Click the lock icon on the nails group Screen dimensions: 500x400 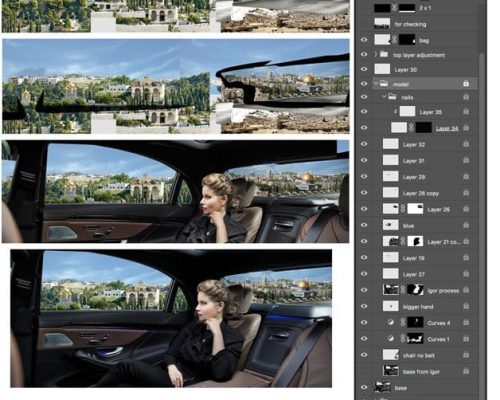click(x=466, y=97)
